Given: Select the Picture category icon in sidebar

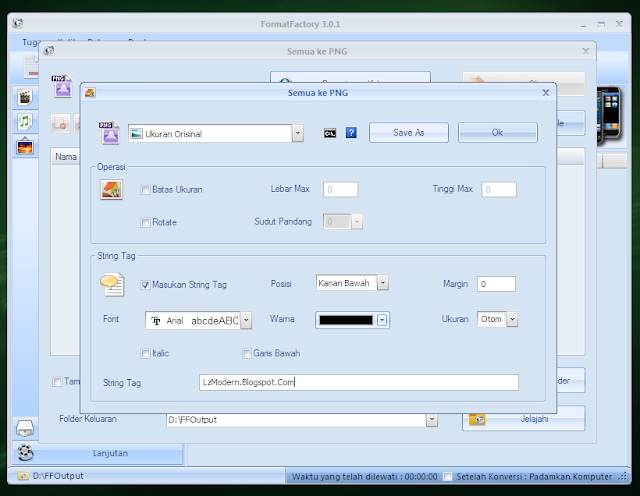Looking at the screenshot, I should (x=25, y=146).
